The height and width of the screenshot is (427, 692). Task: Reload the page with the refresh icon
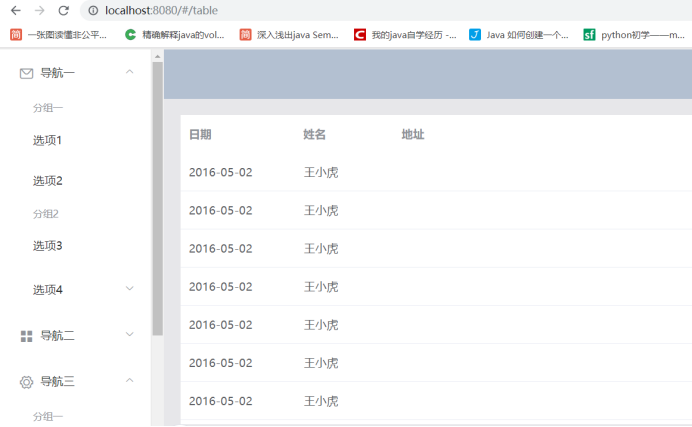point(64,10)
